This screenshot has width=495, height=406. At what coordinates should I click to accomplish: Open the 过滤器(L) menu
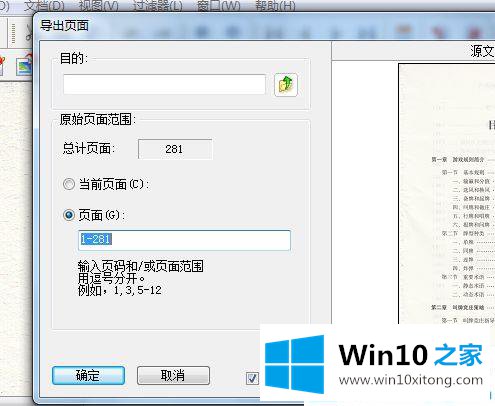(157, 6)
